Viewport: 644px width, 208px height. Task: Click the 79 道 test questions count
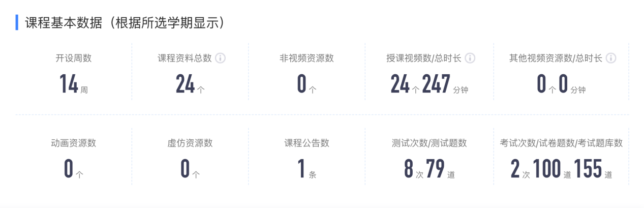point(441,169)
